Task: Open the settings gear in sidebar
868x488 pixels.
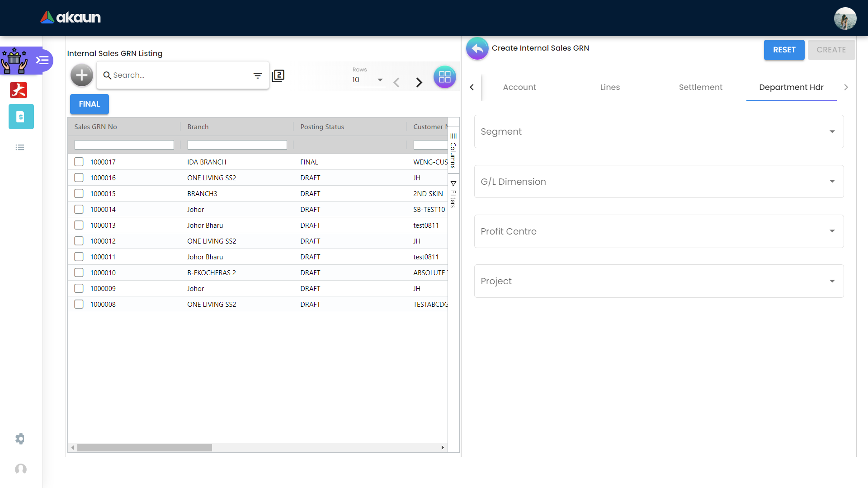Action: click(x=20, y=439)
